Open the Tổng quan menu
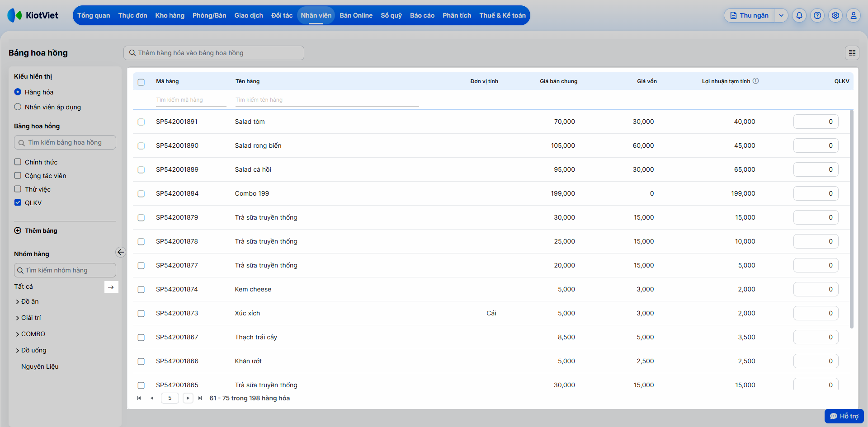 click(94, 15)
